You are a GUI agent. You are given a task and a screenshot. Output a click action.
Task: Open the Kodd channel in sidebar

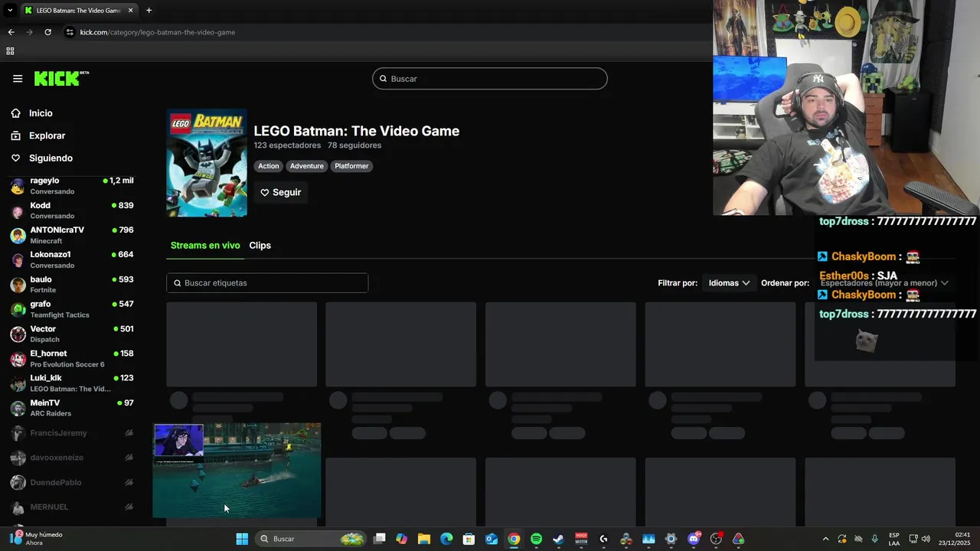[72, 210]
